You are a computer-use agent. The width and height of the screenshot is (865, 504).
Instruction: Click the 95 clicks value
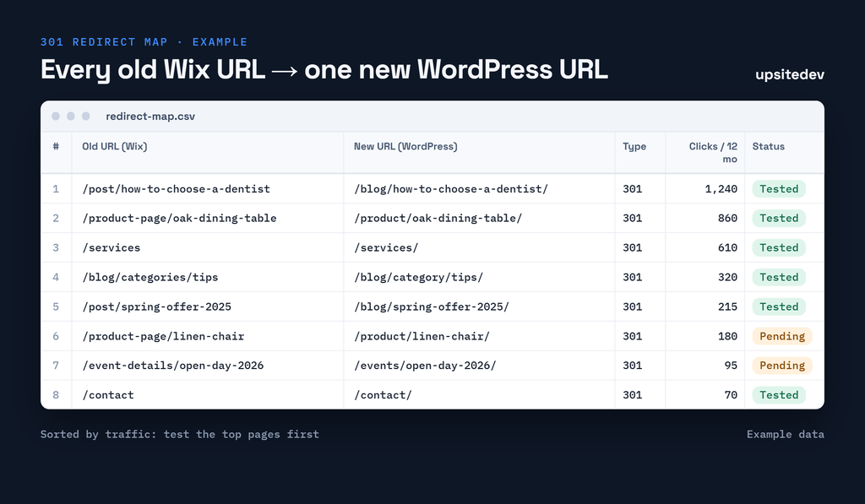pos(731,366)
